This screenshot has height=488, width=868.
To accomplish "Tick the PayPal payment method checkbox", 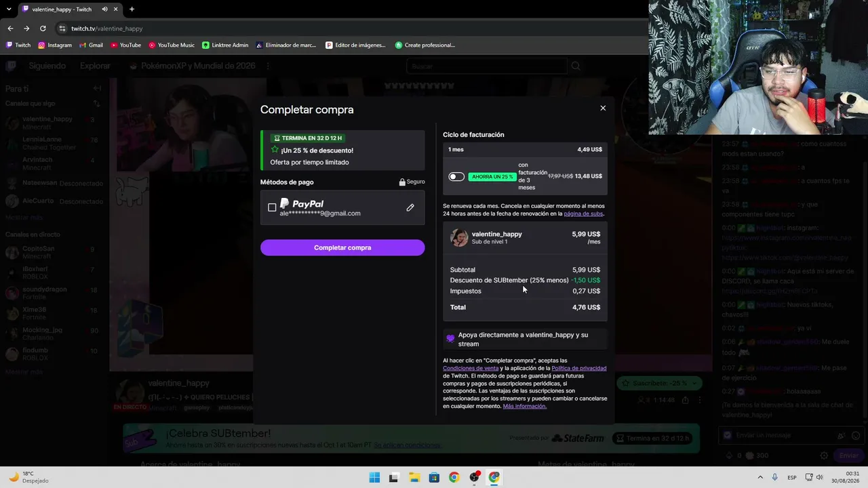I will [272, 207].
